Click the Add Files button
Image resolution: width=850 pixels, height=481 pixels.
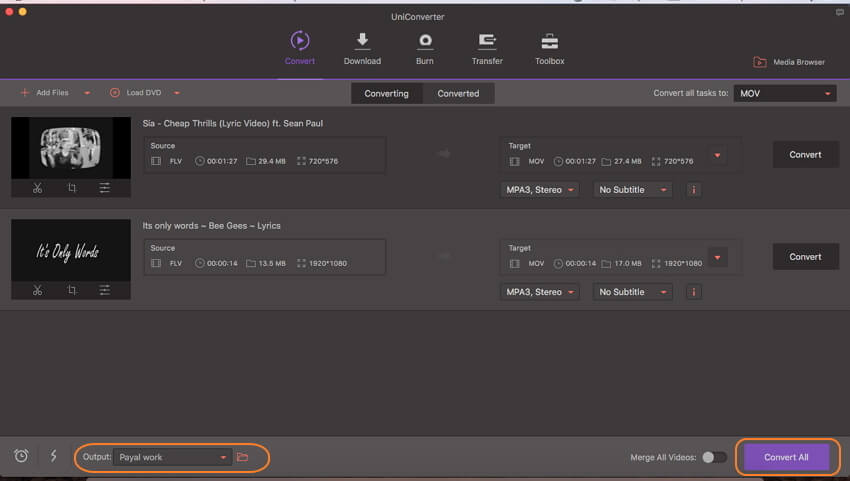click(44, 93)
